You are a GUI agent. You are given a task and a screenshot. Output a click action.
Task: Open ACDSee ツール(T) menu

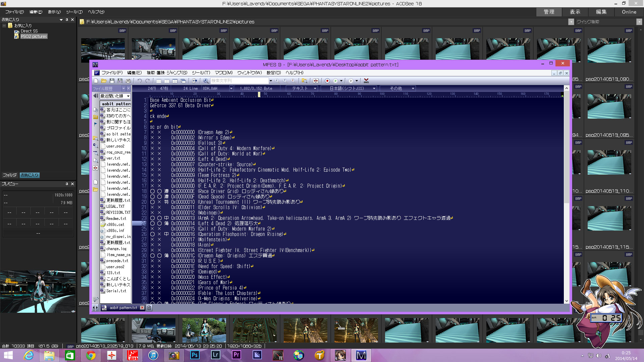click(x=74, y=12)
